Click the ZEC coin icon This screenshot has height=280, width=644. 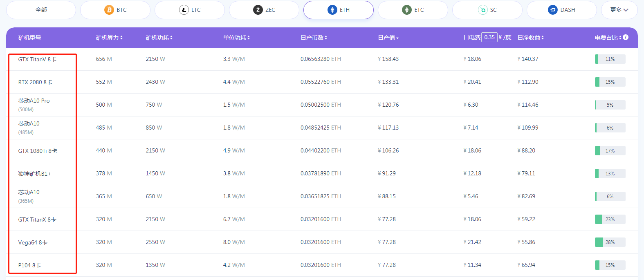(x=258, y=10)
